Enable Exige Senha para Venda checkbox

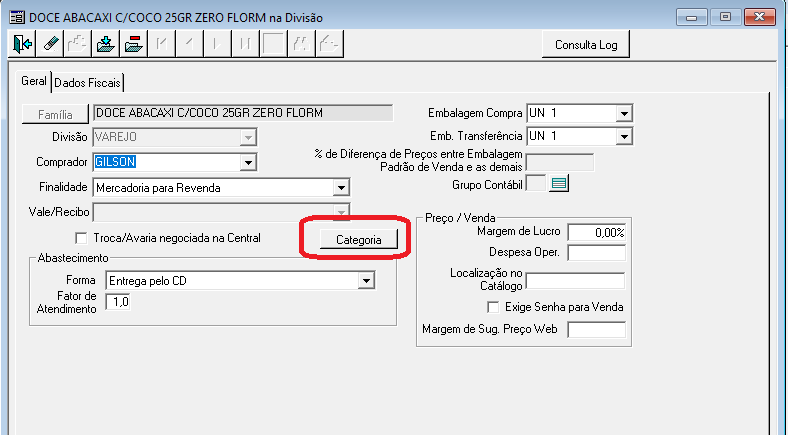494,306
